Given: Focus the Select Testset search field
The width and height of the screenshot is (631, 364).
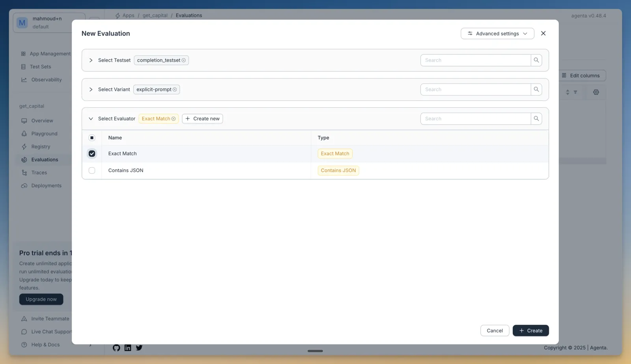Looking at the screenshot, I should click(476, 60).
